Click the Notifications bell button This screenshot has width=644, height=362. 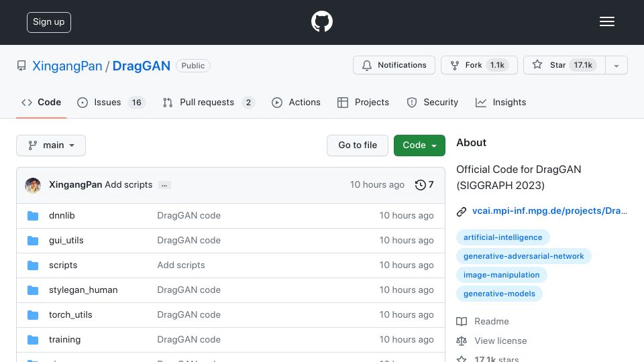point(394,65)
